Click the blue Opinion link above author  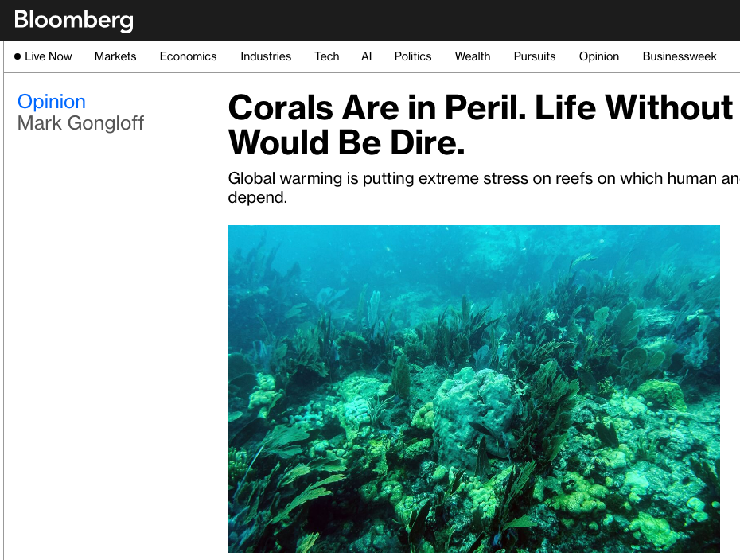pos(52,102)
